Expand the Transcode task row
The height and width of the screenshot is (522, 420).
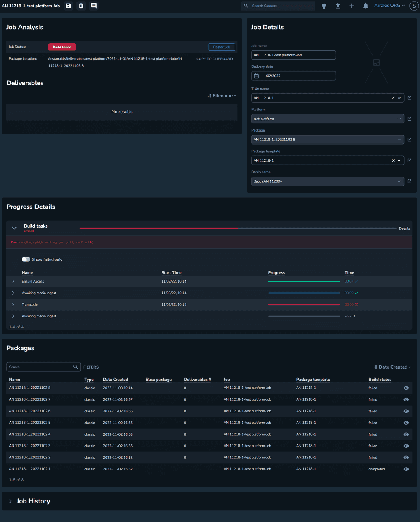13,304
